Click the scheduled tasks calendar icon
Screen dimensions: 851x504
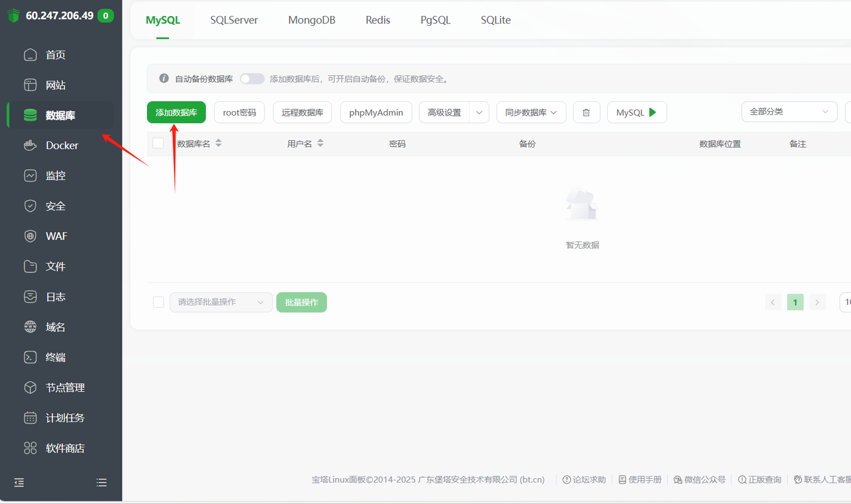click(30, 418)
